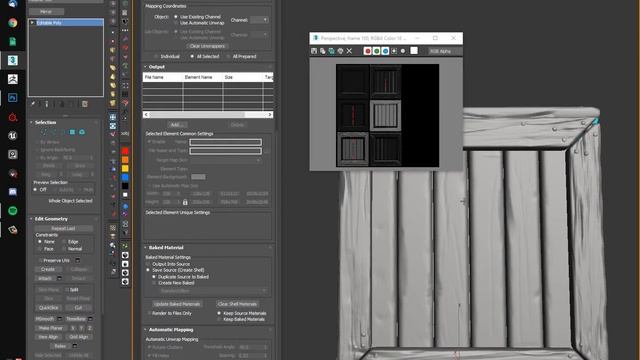Screen dimensions: 640x360
Task: Click Create button in Edit Geometry
Action: click(x=48, y=269)
